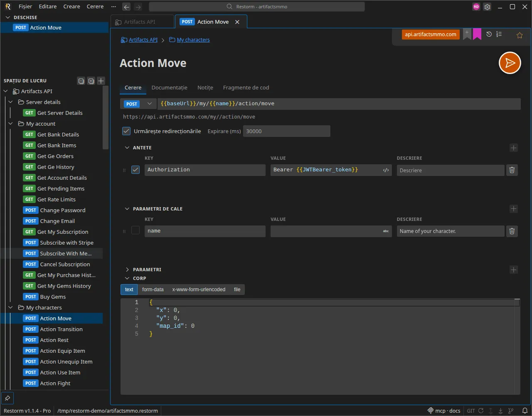The image size is (532, 416).
Task: Navigate back with the left arrow
Action: click(x=127, y=7)
